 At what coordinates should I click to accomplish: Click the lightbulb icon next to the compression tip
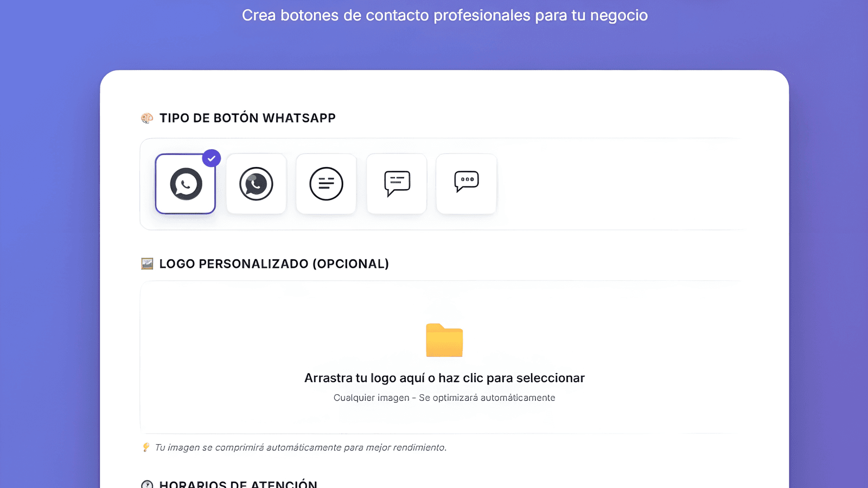[145, 447]
